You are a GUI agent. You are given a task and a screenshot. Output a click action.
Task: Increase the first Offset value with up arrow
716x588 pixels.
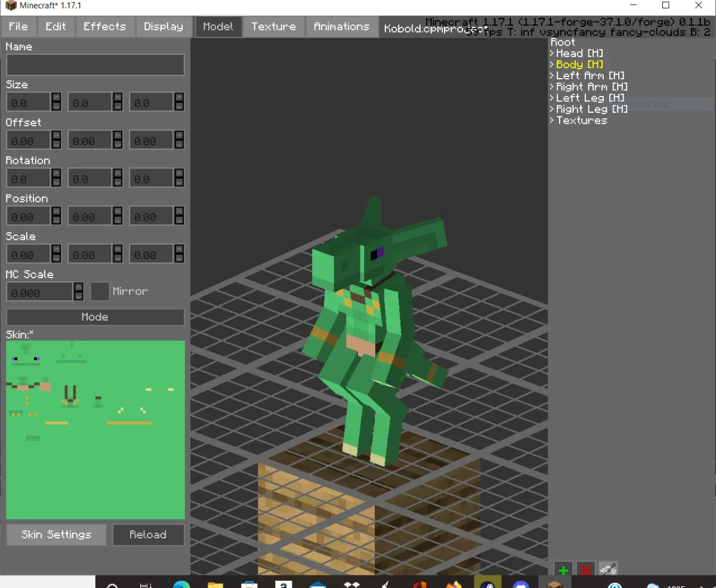click(56, 136)
